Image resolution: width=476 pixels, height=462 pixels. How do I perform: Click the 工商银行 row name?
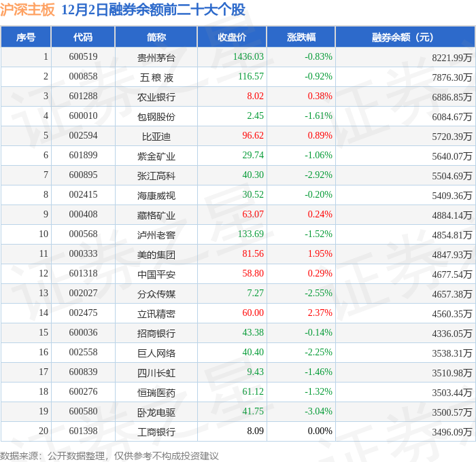pos(156,432)
